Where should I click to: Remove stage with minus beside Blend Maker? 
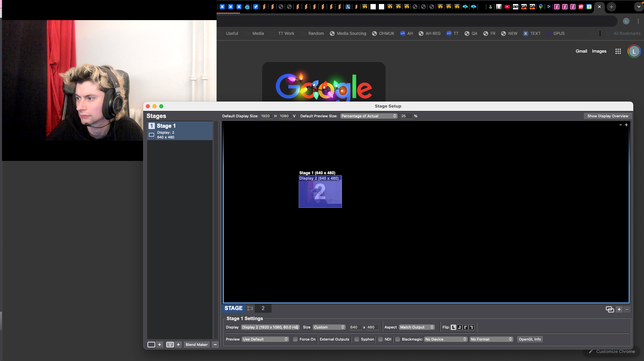(x=215, y=345)
